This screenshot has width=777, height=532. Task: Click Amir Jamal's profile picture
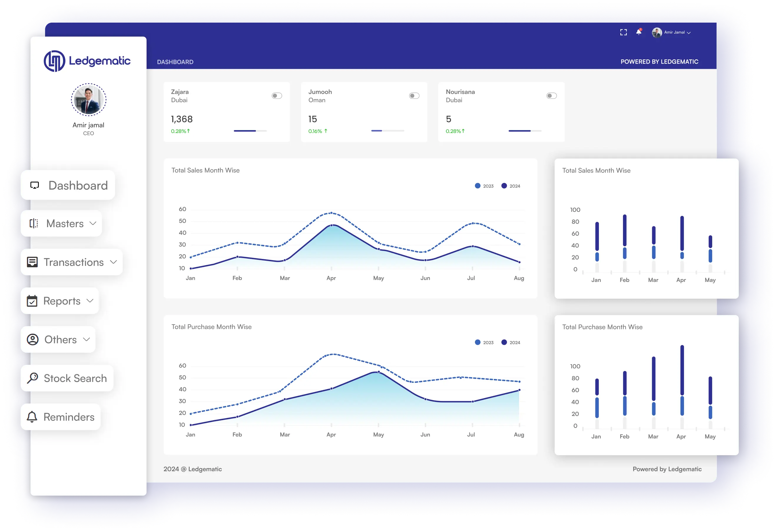(657, 32)
